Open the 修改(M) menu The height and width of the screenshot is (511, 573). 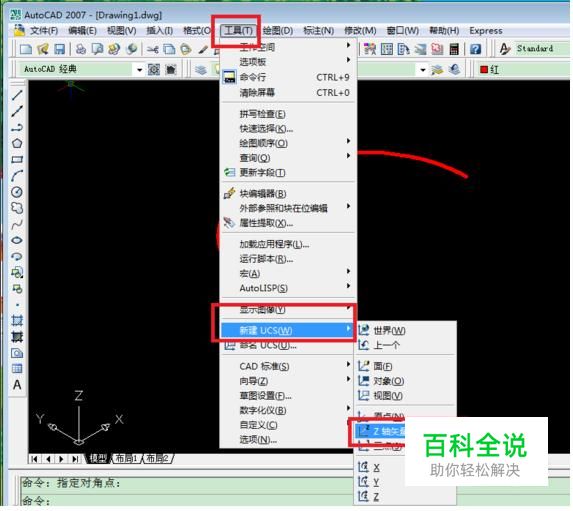(360, 30)
